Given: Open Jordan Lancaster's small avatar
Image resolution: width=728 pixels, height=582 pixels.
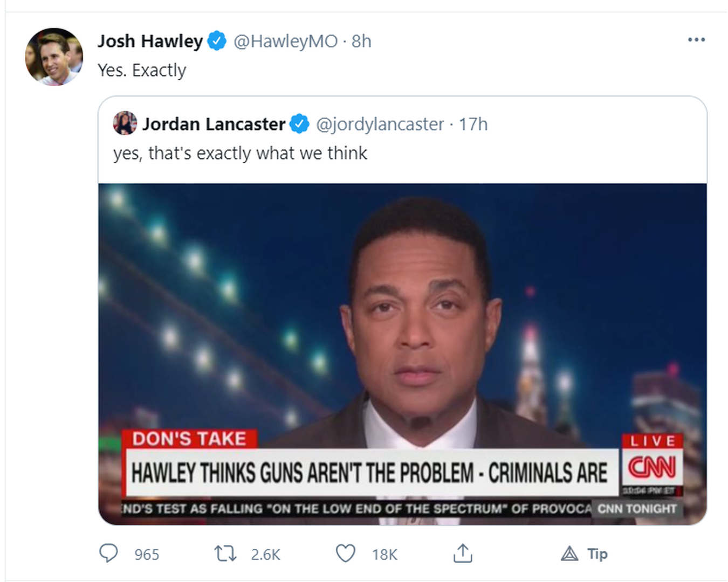Looking at the screenshot, I should [125, 123].
